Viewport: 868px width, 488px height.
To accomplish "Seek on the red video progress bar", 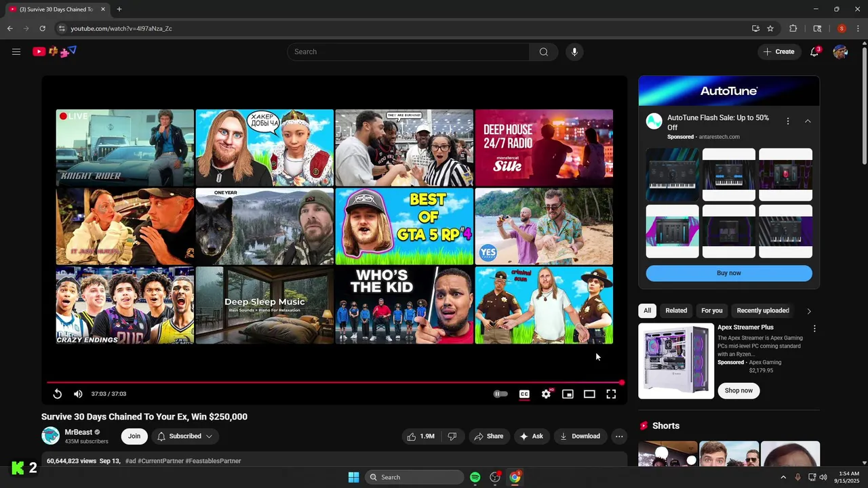I will pos(334,383).
